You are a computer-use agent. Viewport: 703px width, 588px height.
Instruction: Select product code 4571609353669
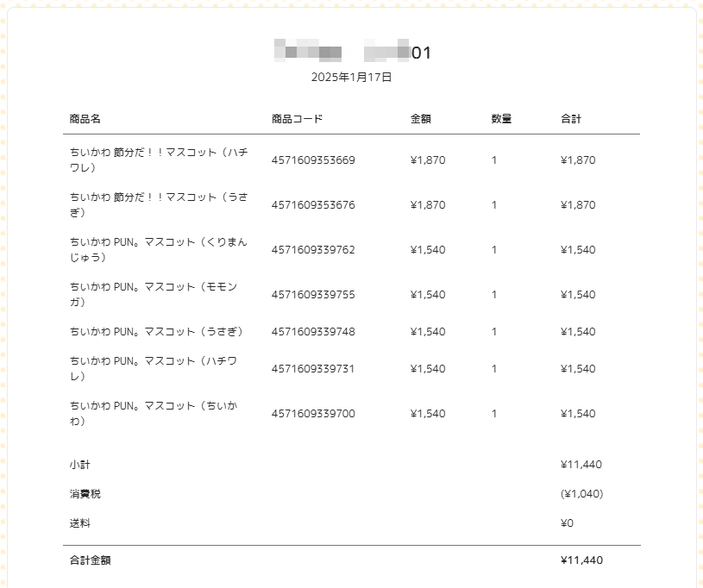tap(313, 160)
